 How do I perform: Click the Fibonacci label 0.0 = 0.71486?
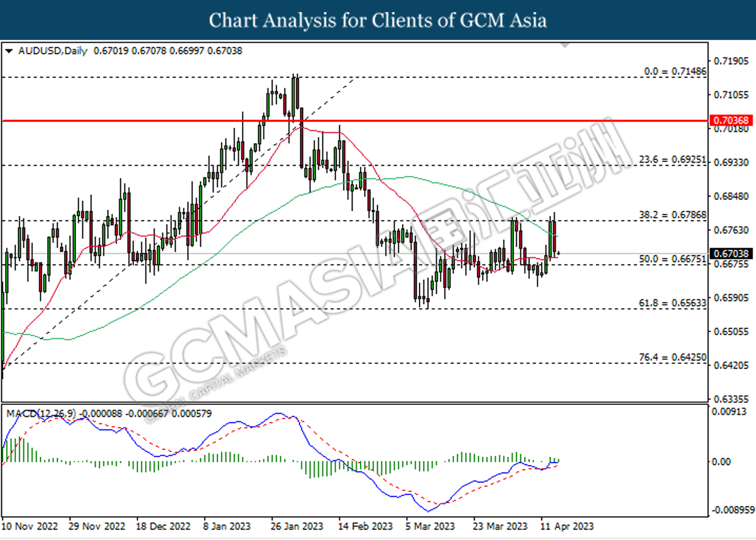[x=675, y=72]
